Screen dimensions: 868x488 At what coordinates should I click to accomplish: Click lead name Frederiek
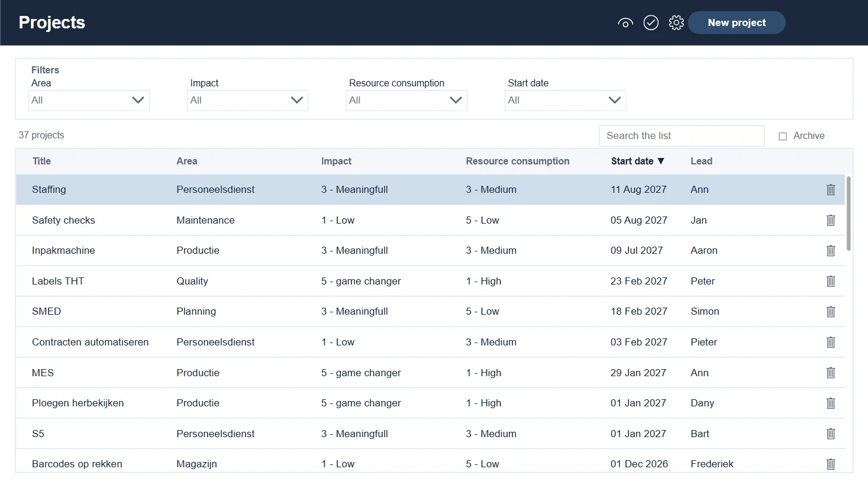[712, 464]
